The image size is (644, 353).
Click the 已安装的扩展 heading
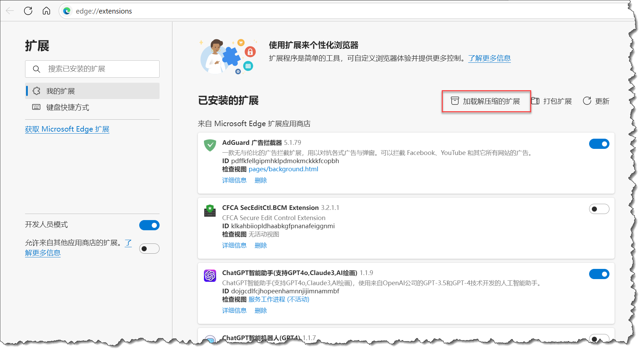pos(228,101)
